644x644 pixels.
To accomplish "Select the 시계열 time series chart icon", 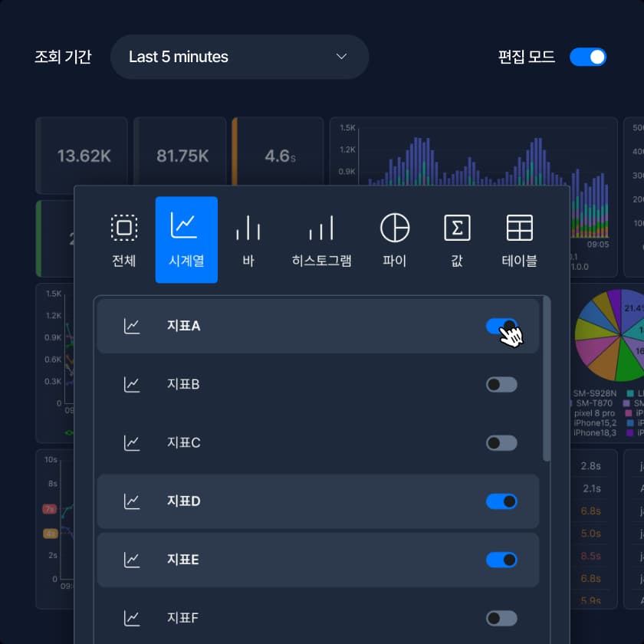I will 186,227.
